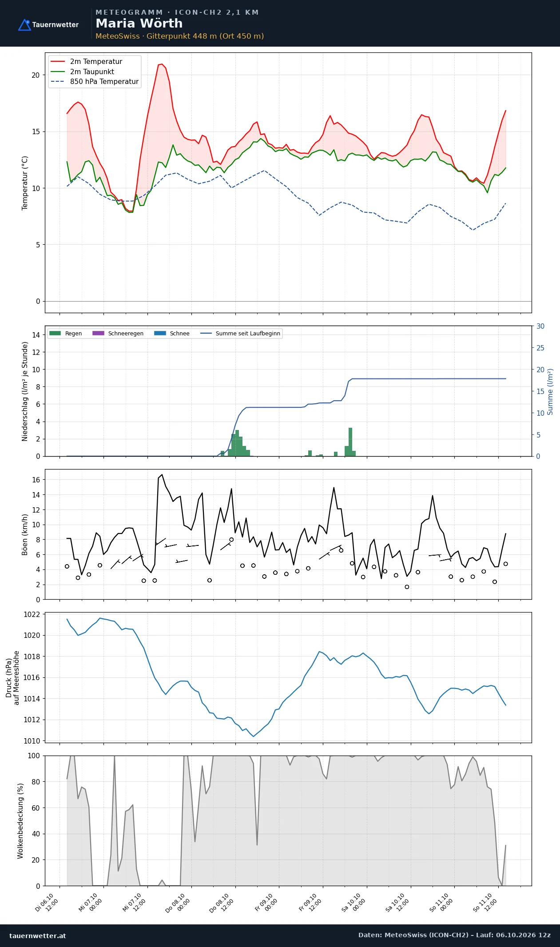This screenshot has width=560, height=947.
Task: Click the 2m Temperatur legend entry
Action: 96,62
